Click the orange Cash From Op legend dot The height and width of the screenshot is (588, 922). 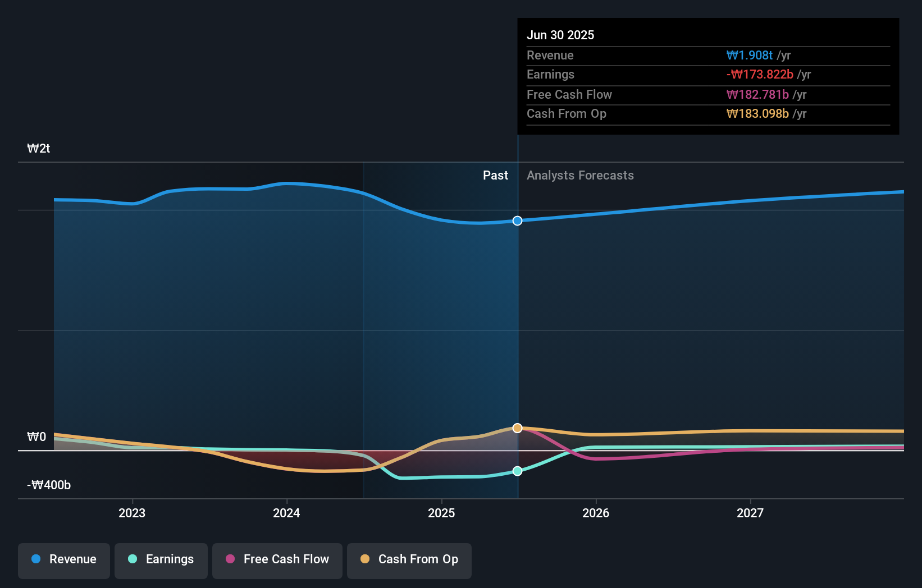(366, 559)
